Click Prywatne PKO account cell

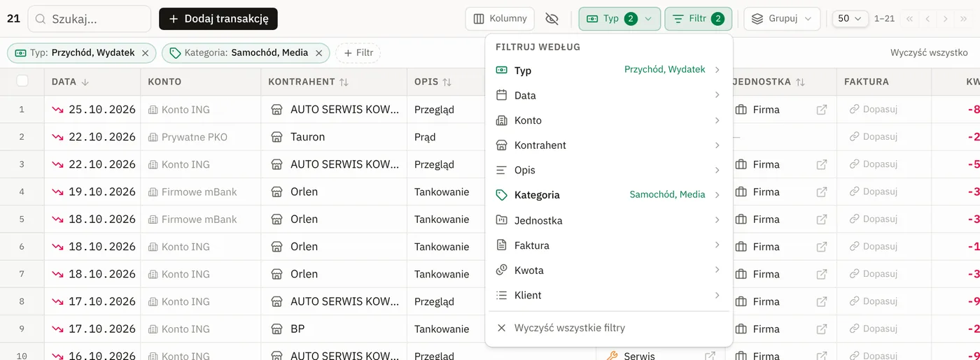200,137
